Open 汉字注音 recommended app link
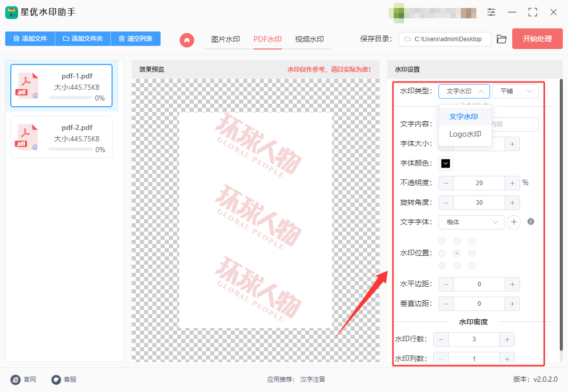568x392 pixels. coord(312,380)
